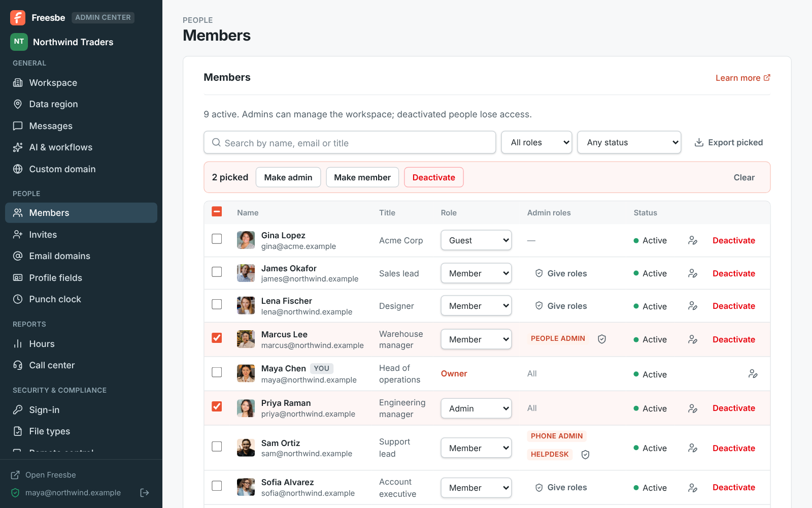The image size is (812, 508).
Task: Click the external link icon beside Learn more
Action: tap(767, 78)
